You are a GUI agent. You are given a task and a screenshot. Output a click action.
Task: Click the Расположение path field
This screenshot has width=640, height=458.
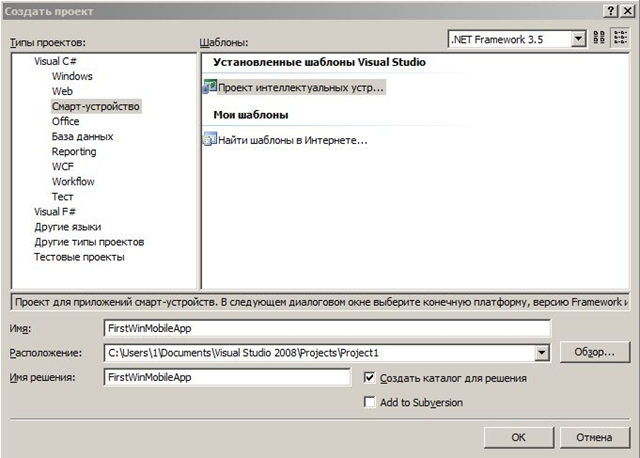click(x=320, y=353)
